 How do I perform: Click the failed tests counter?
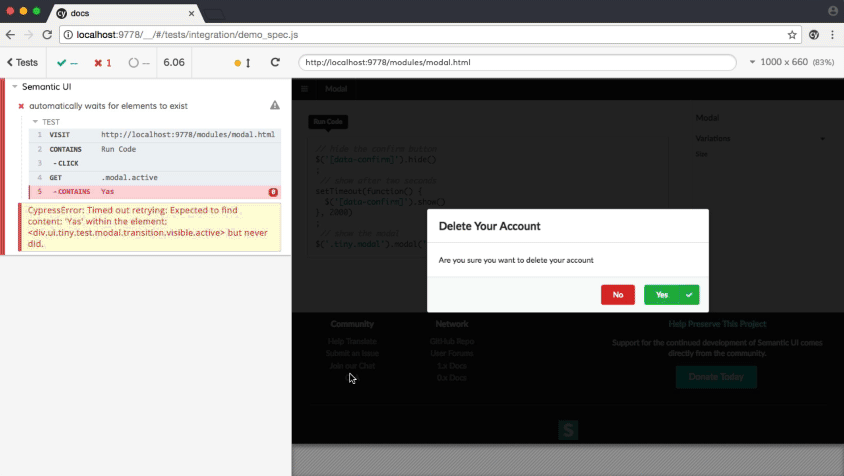coord(103,63)
